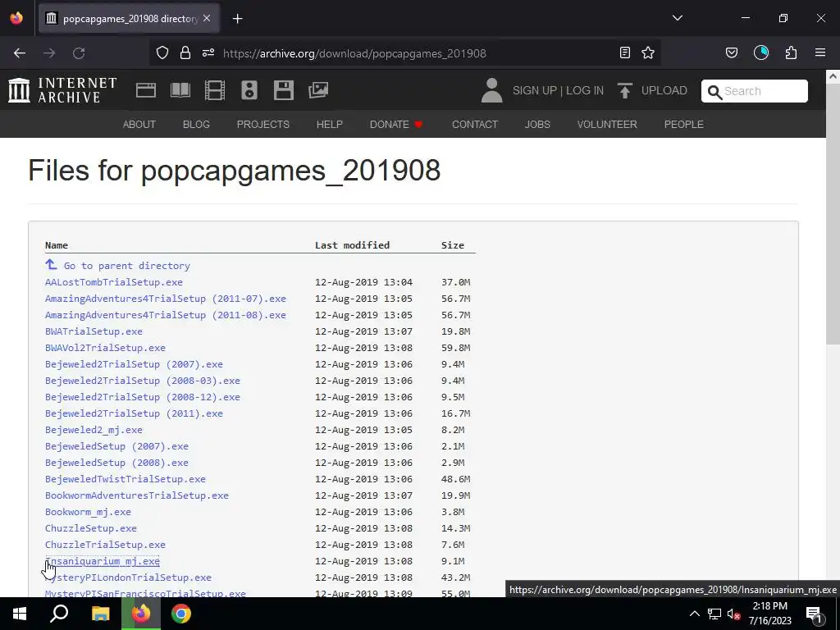Screen dimensions: 840x630
Task: Download Bejeweled2TrialSetup (2008-12).exe
Action: click(x=143, y=397)
